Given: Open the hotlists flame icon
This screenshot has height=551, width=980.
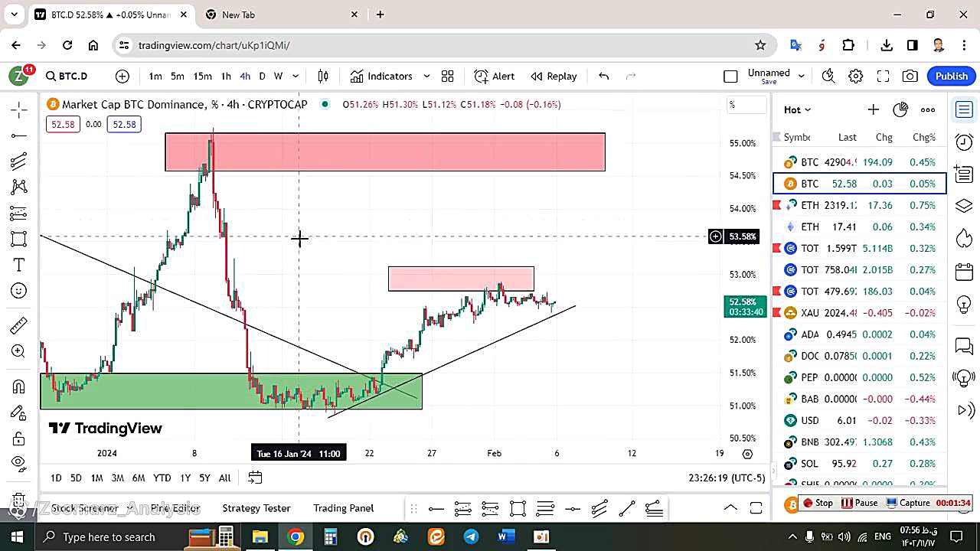Looking at the screenshot, I should tap(964, 239).
